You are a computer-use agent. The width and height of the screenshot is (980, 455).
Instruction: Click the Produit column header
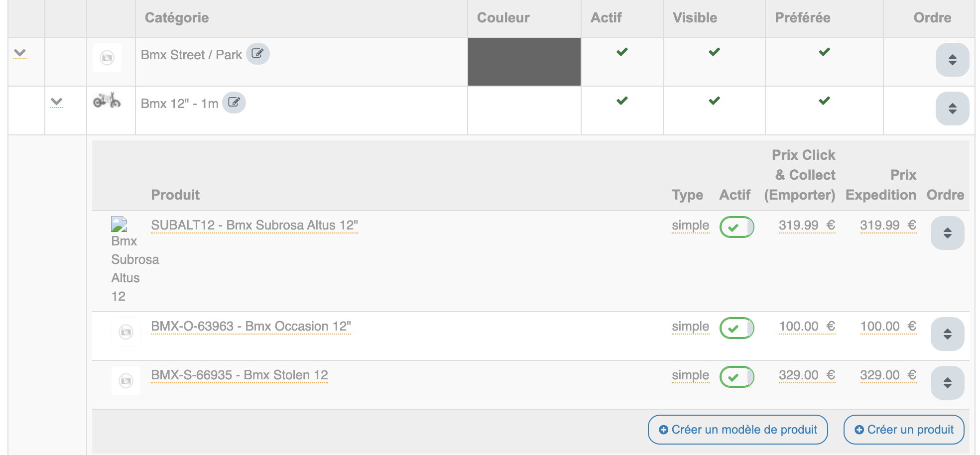coord(175,195)
